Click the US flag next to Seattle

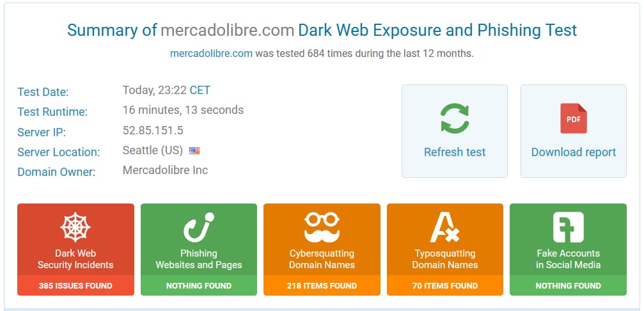click(194, 151)
